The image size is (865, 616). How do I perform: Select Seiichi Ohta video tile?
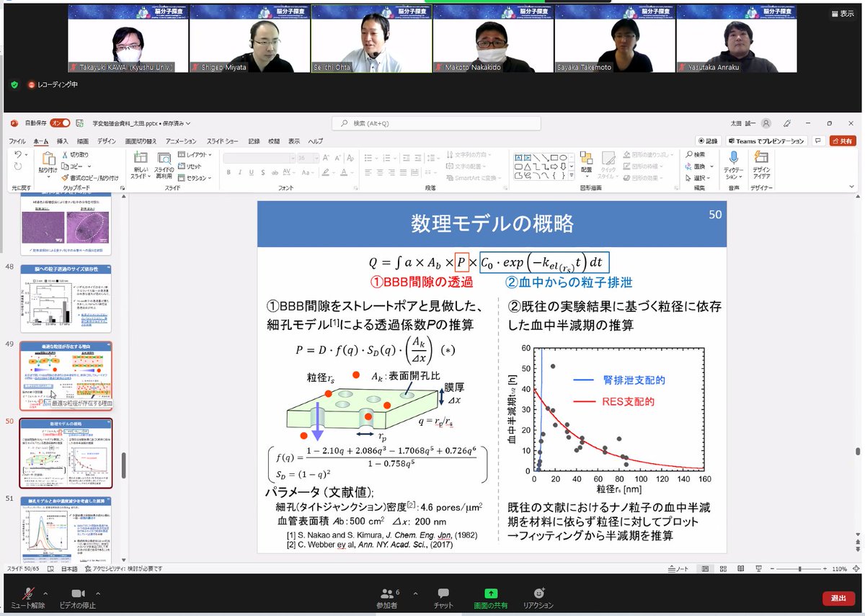point(372,38)
